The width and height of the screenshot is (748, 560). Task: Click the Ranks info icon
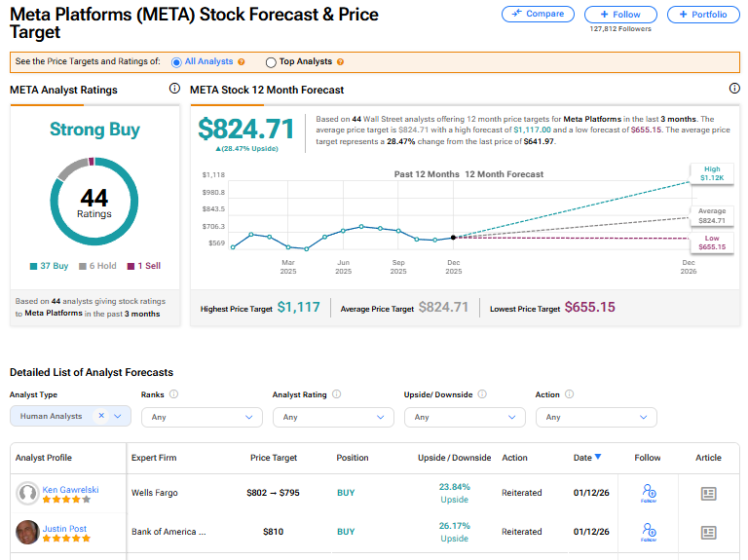pyautogui.click(x=173, y=394)
